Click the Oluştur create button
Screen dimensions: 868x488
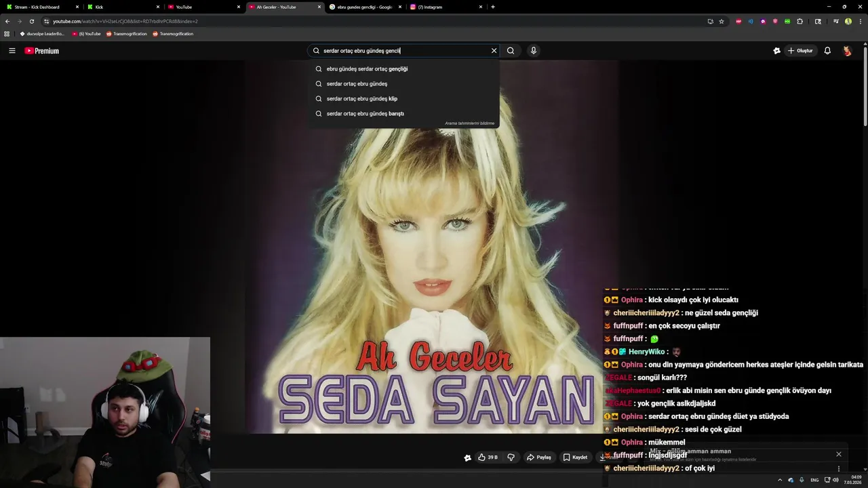pos(800,51)
